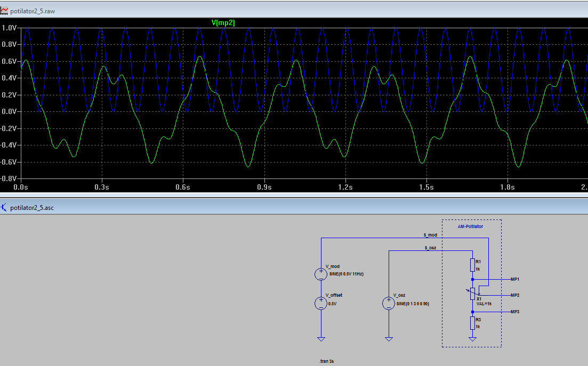
Task: Click the waveform icon beside potilator2_5.raw
Action: (x=4, y=11)
